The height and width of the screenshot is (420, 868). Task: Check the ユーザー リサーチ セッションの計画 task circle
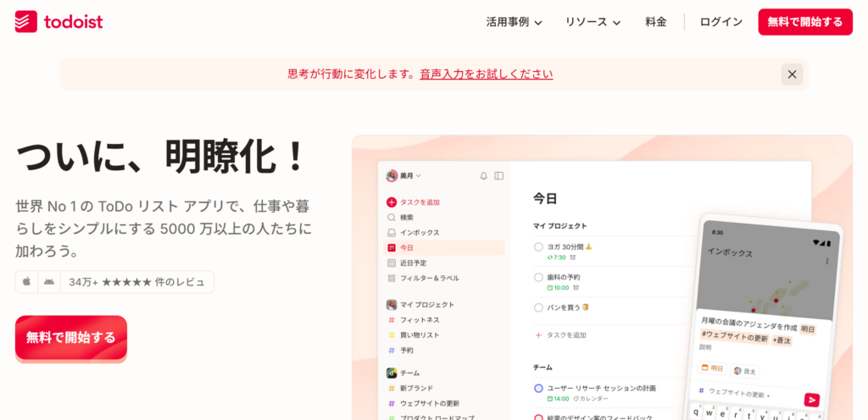[538, 389]
